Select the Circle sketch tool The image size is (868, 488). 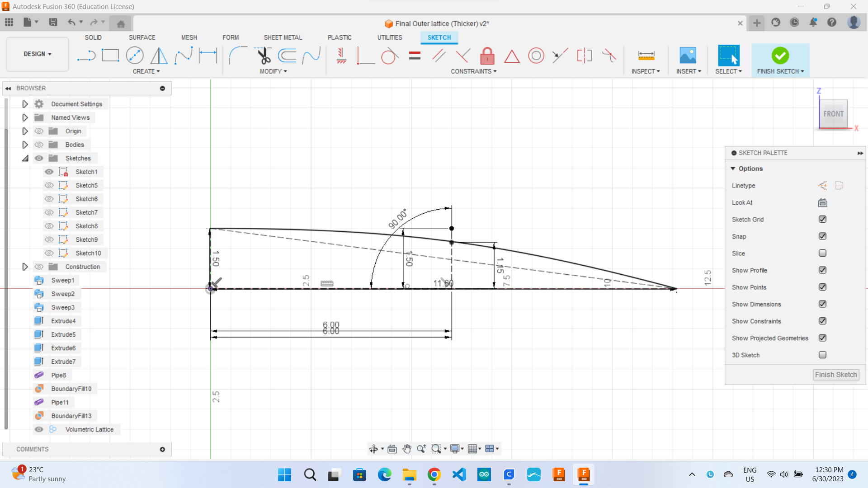click(134, 56)
